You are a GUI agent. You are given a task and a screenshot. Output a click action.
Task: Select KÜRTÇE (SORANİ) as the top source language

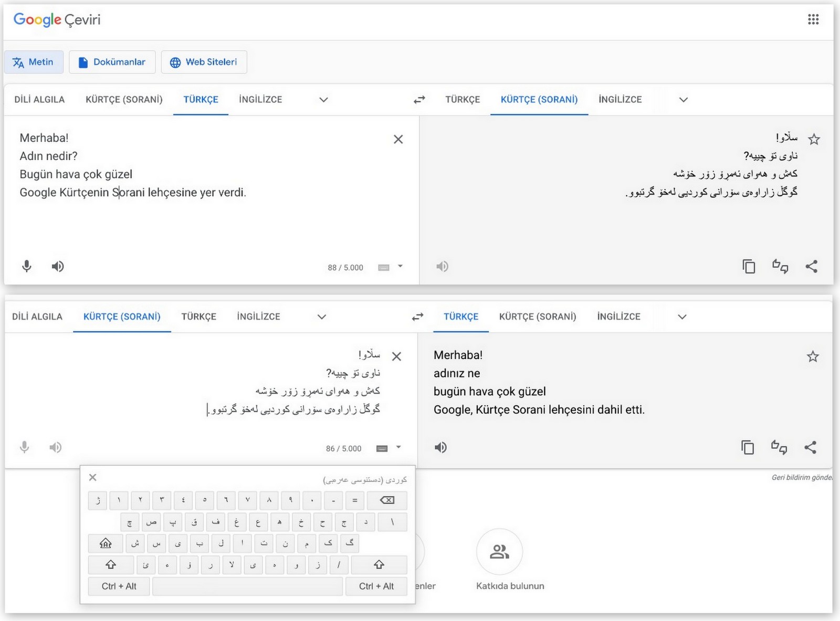click(124, 99)
